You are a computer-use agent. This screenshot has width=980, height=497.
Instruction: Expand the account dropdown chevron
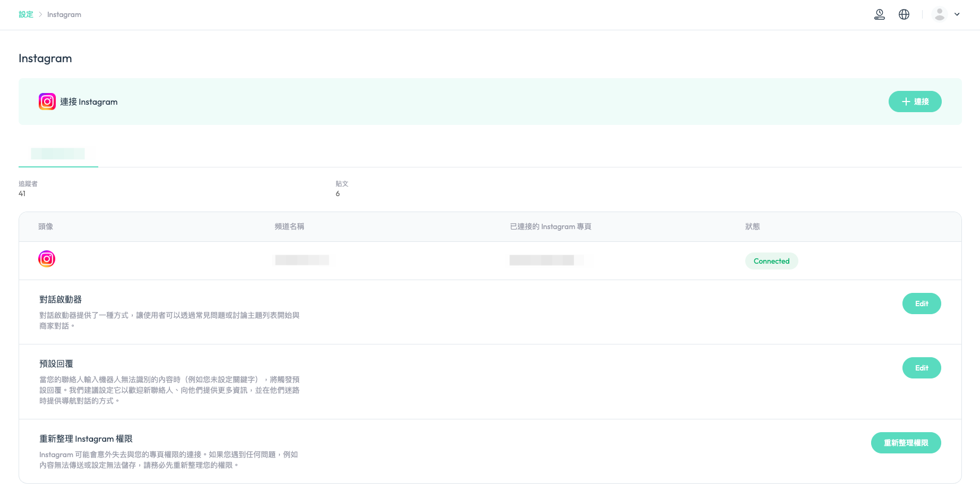click(957, 14)
